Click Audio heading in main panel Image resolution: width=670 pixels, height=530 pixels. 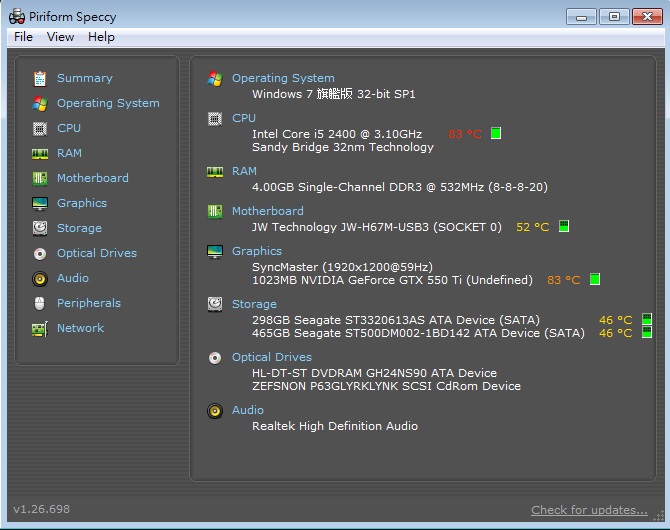(247, 410)
